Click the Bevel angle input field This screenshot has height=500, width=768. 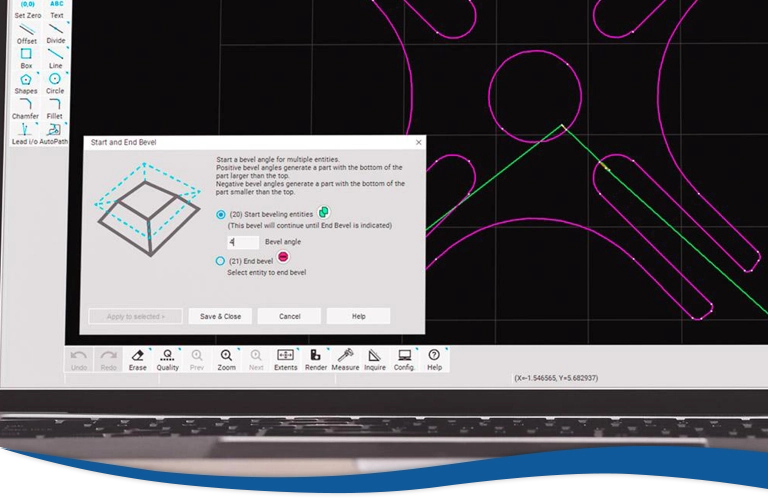[244, 242]
